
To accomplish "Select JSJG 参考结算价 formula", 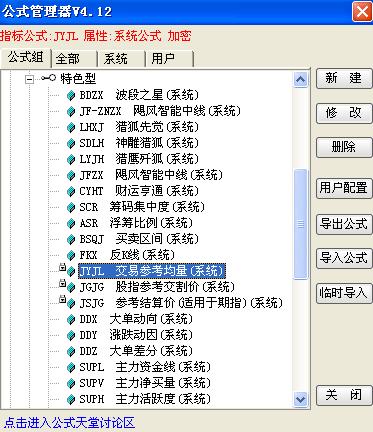I will pos(181,303).
